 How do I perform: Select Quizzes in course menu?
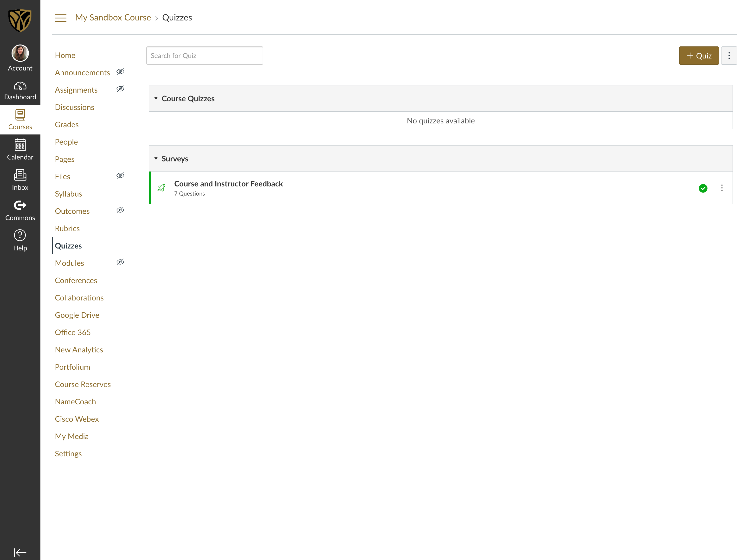point(68,246)
